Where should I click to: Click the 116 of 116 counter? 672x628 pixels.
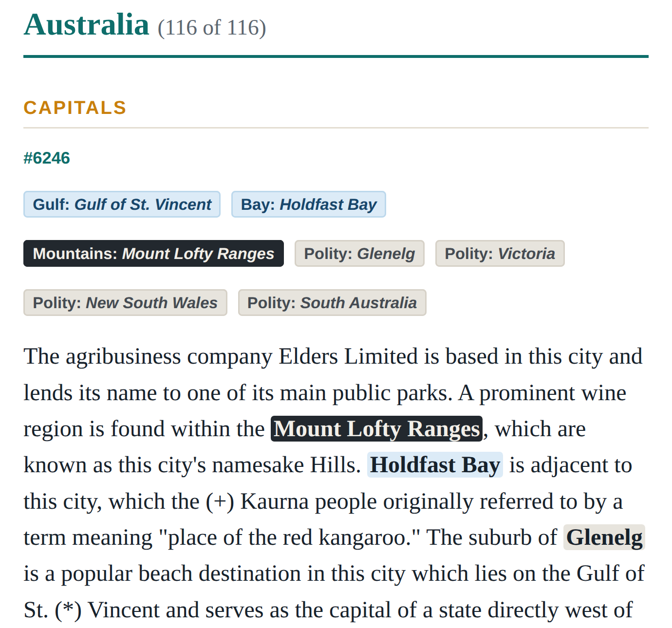[212, 28]
